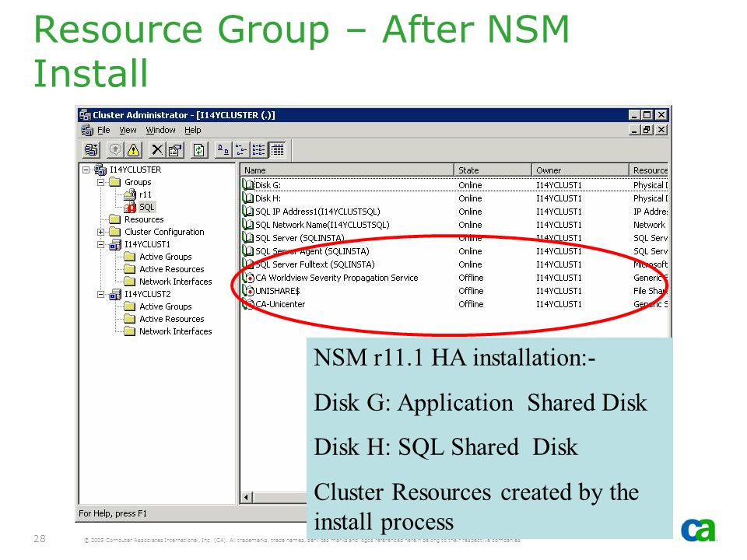Switch to Small Icons view in toolbar
Screen dimensions: 747x560
[x=241, y=150]
